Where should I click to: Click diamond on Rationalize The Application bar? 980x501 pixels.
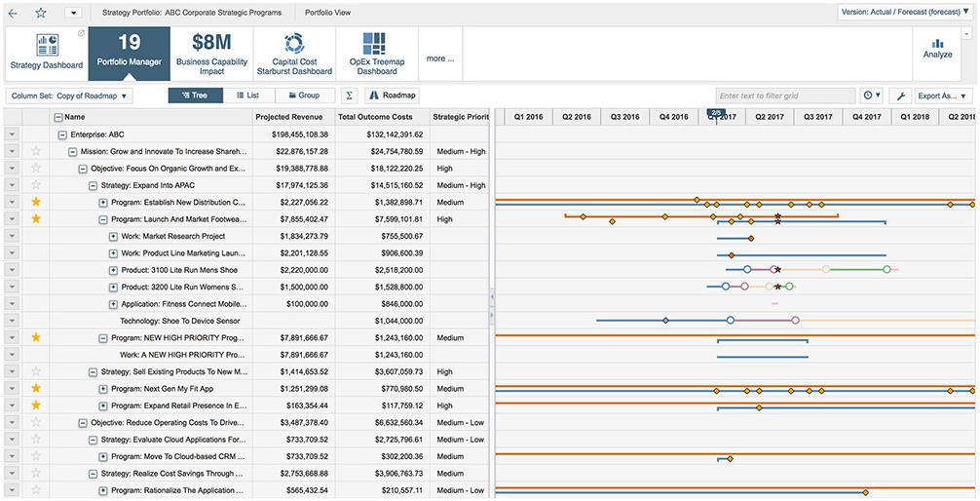(865, 493)
